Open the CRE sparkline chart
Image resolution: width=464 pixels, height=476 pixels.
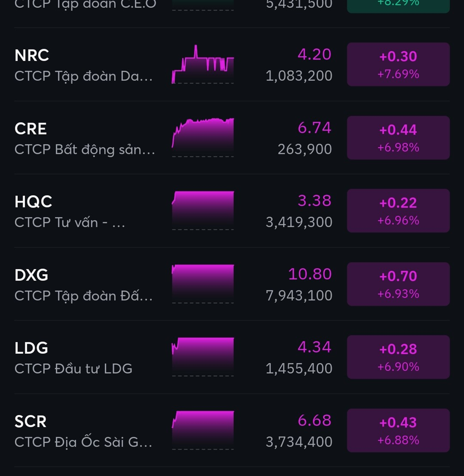(203, 137)
